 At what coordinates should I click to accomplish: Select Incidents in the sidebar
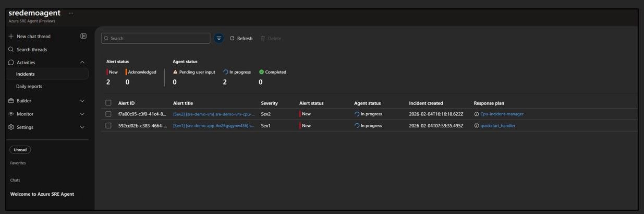coord(47,74)
